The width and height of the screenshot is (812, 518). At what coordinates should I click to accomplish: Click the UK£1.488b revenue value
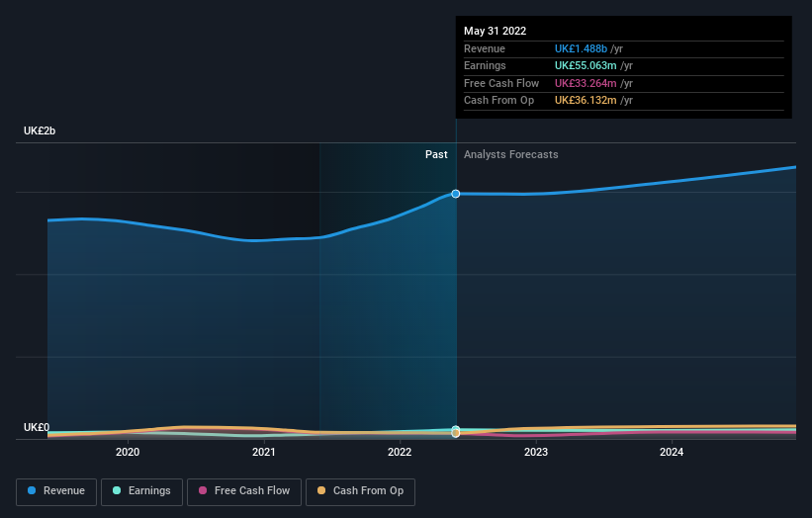pyautogui.click(x=581, y=48)
